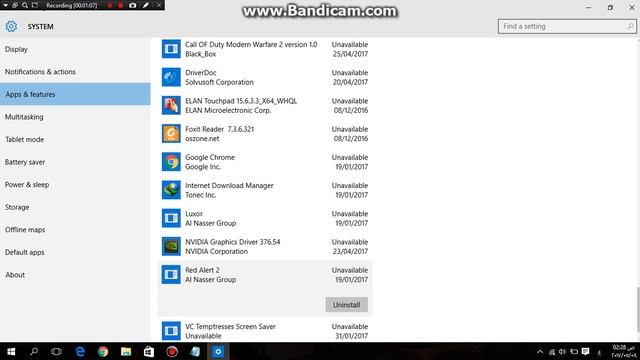Select the Red Alert 2 app icon
640x360 pixels.
pos(171,274)
